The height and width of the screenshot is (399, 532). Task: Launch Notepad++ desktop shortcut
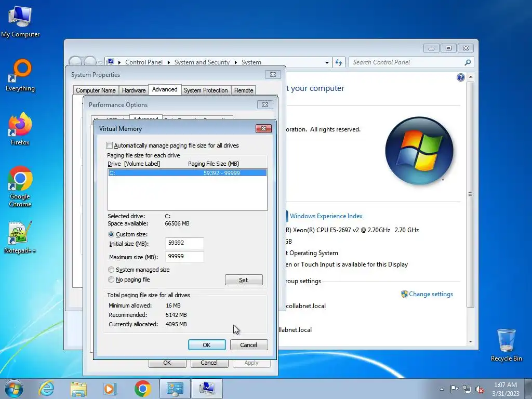20,237
